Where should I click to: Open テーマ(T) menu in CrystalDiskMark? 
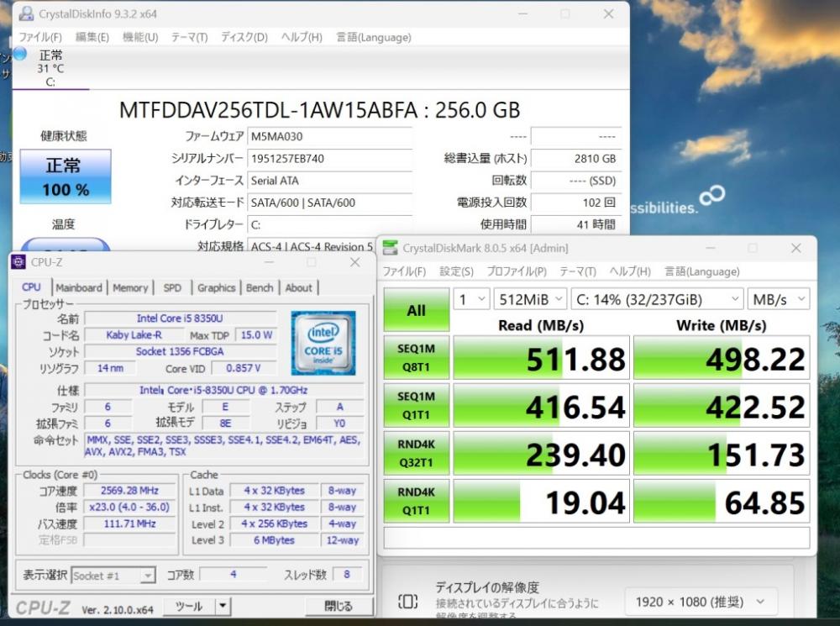click(578, 271)
